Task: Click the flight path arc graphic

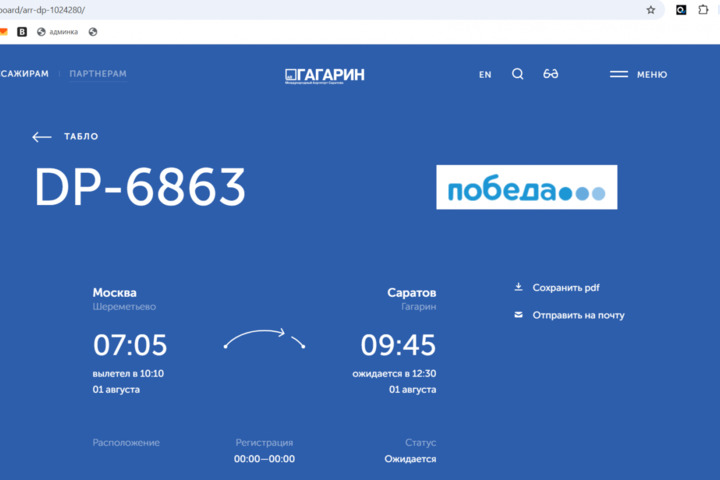Action: 264,339
